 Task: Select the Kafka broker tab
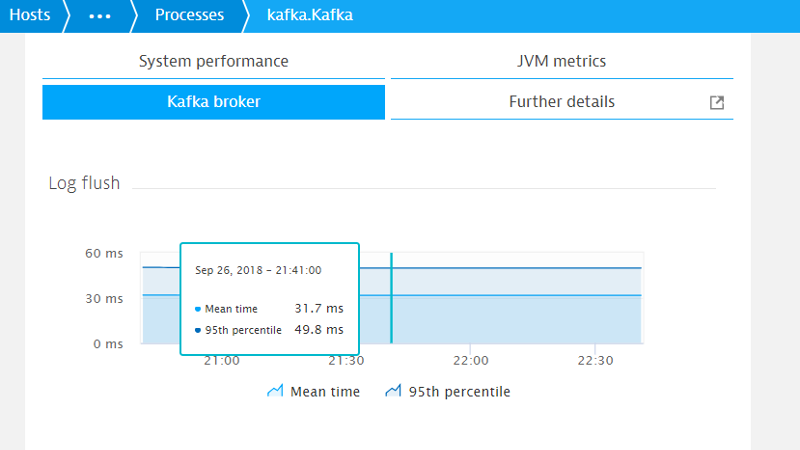point(213,102)
